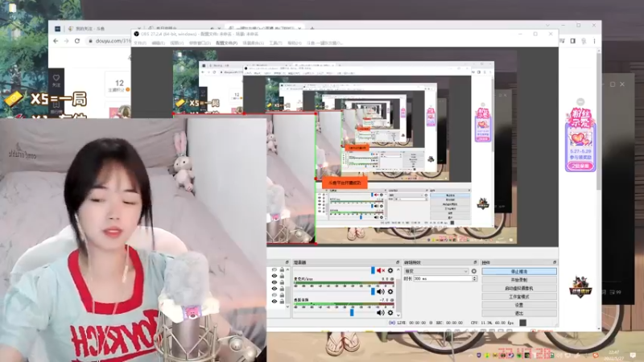Toggle visibility eye of the second source row
The image size is (644, 362).
pyautogui.click(x=275, y=276)
